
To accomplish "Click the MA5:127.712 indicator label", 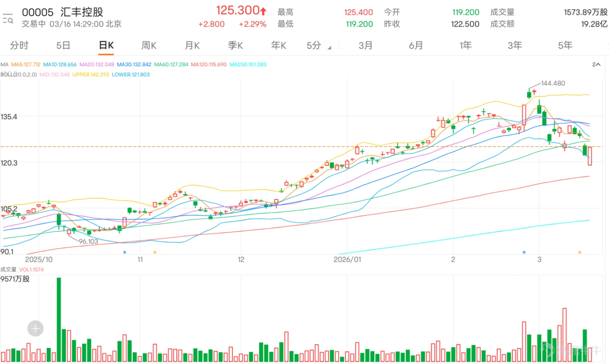I will click(26, 65).
